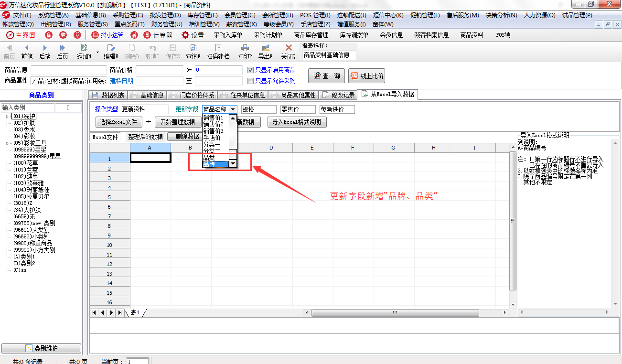Go to first sheet navigation arrow

95,313
